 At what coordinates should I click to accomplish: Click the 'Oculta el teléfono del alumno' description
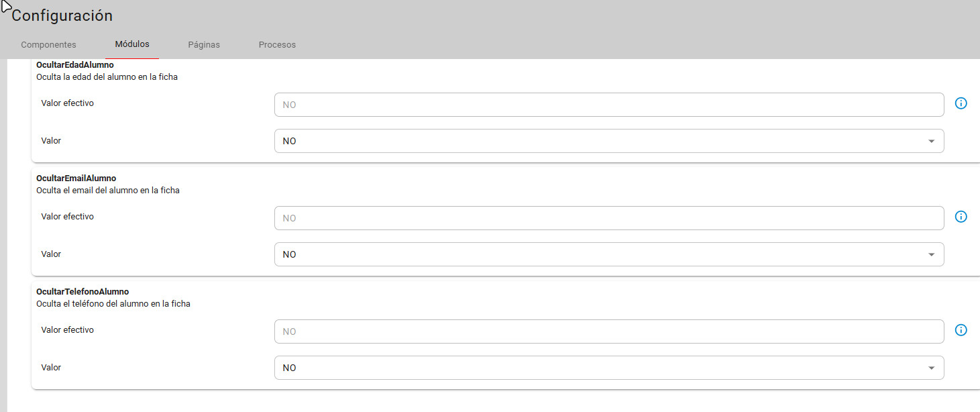point(113,304)
